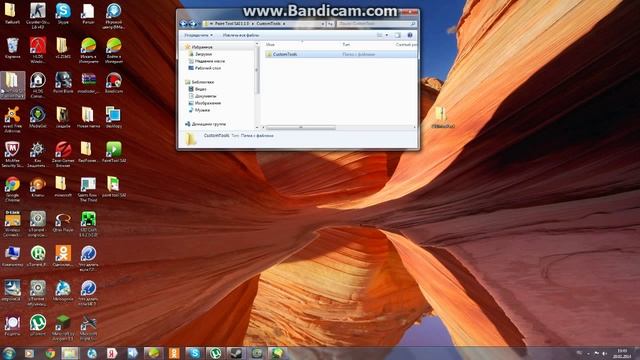Select the Saints Row The Third shortcut
The height and width of the screenshot is (360, 640).
click(x=88, y=189)
